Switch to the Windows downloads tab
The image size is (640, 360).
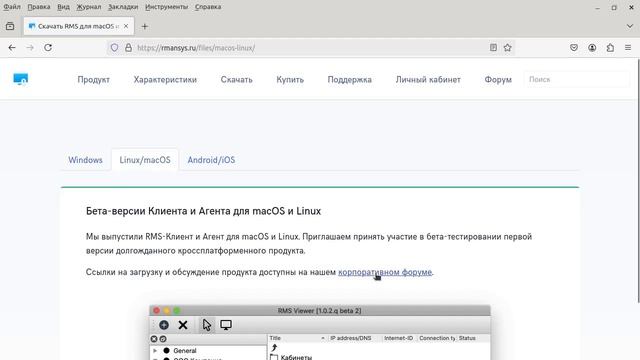point(85,160)
